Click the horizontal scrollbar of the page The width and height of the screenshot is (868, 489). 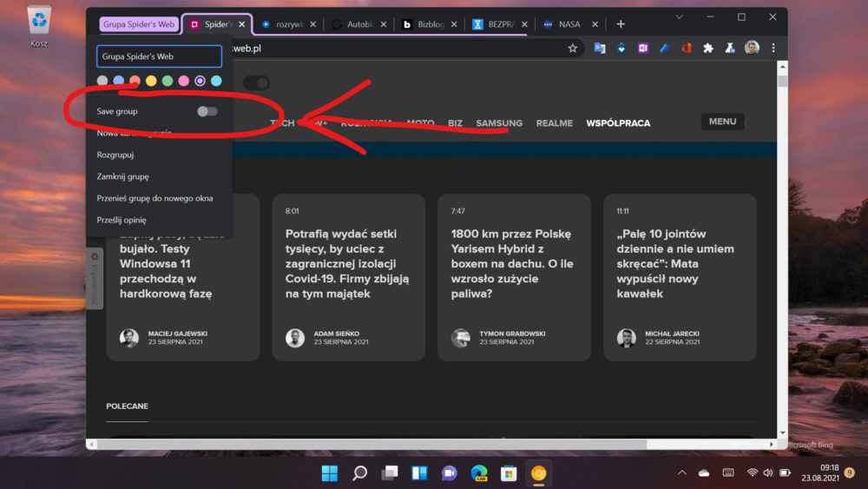[371, 444]
